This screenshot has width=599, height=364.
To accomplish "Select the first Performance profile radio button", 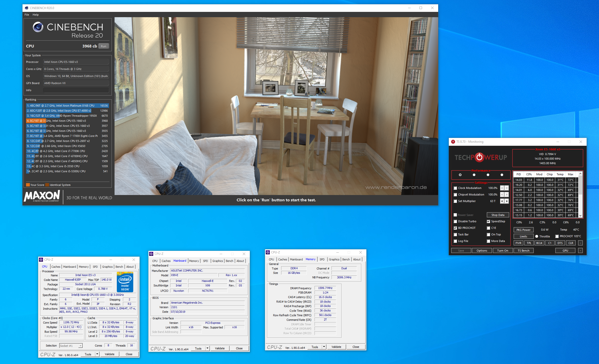I will tap(460, 175).
